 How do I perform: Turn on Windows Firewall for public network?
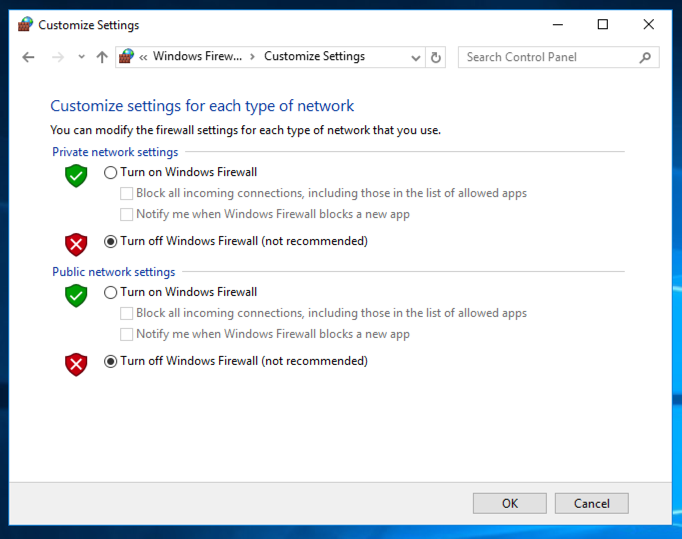tap(110, 292)
